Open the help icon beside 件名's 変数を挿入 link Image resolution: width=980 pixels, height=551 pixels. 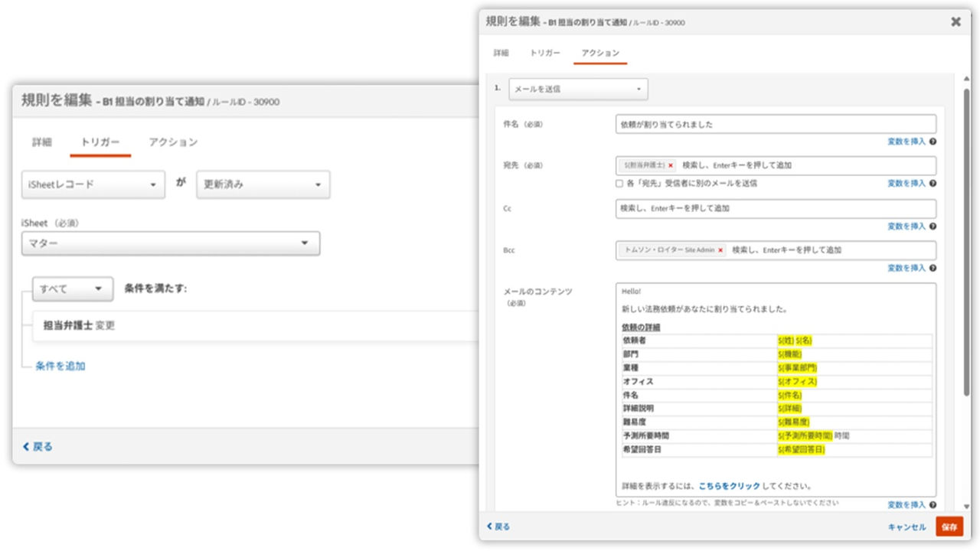tap(933, 141)
